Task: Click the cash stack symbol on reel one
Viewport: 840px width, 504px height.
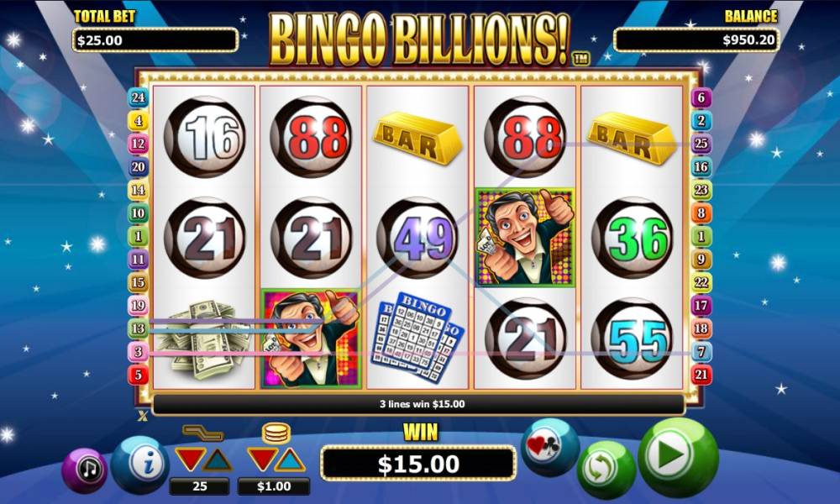Action: 205,339
